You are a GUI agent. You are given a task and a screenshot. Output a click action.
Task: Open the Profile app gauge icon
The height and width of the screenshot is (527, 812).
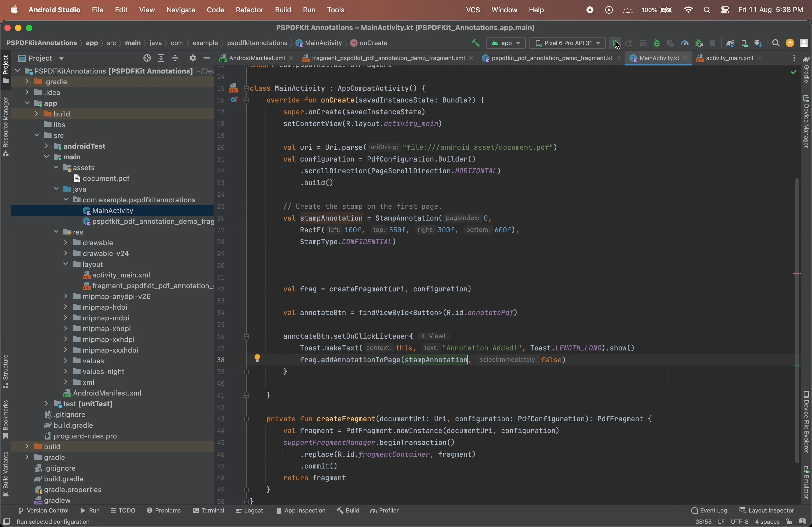[x=684, y=43]
